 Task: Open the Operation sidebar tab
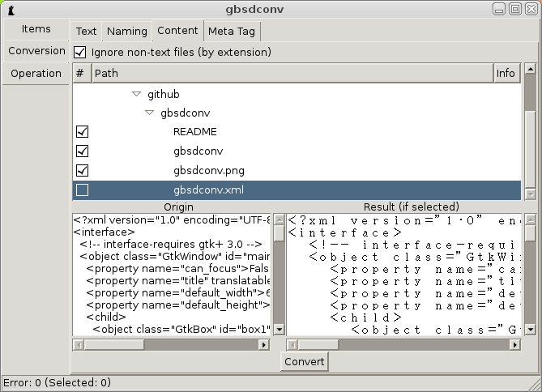pyautogui.click(x=36, y=74)
